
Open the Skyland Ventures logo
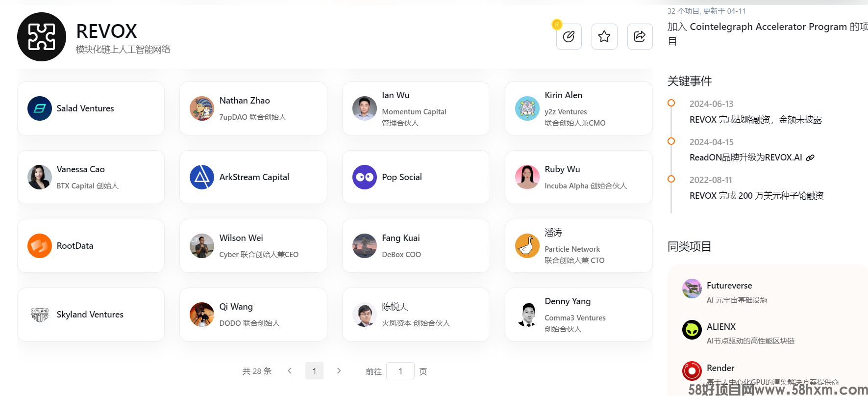click(x=40, y=315)
